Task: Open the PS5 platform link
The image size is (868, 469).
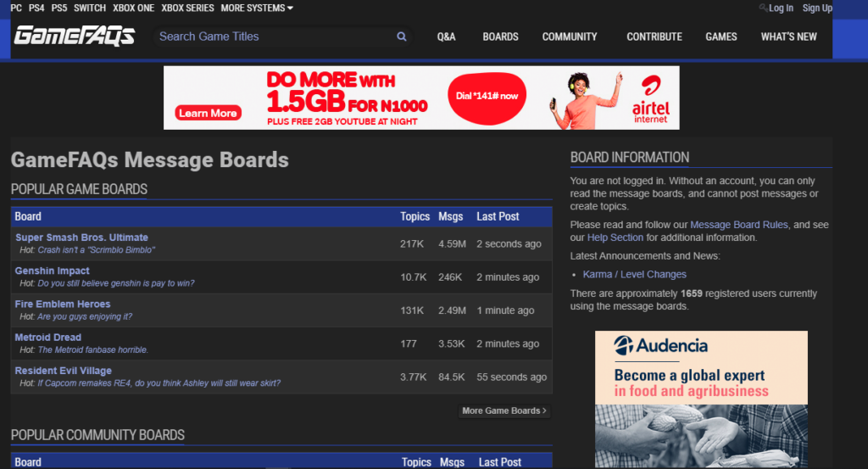Action: [x=59, y=8]
